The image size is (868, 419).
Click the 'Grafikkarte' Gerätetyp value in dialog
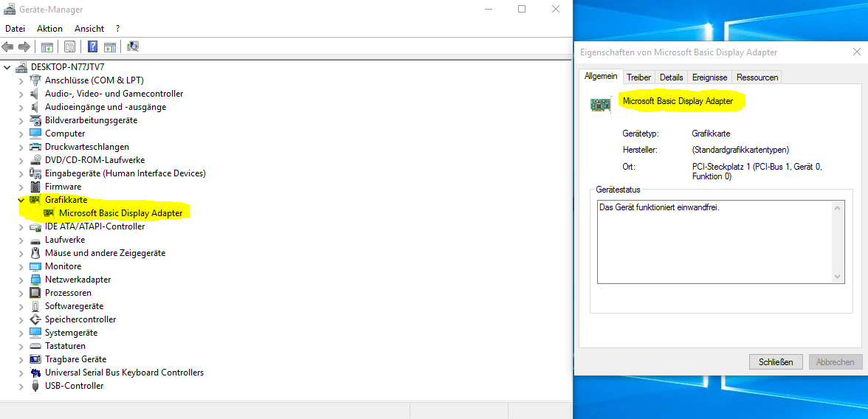coord(711,134)
